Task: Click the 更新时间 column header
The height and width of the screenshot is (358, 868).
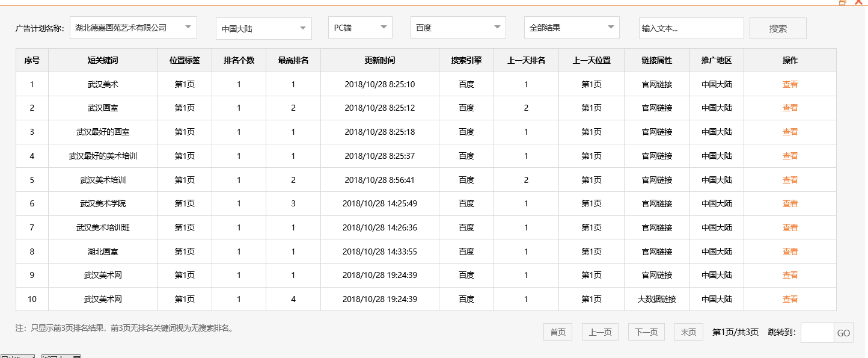Action: point(379,60)
